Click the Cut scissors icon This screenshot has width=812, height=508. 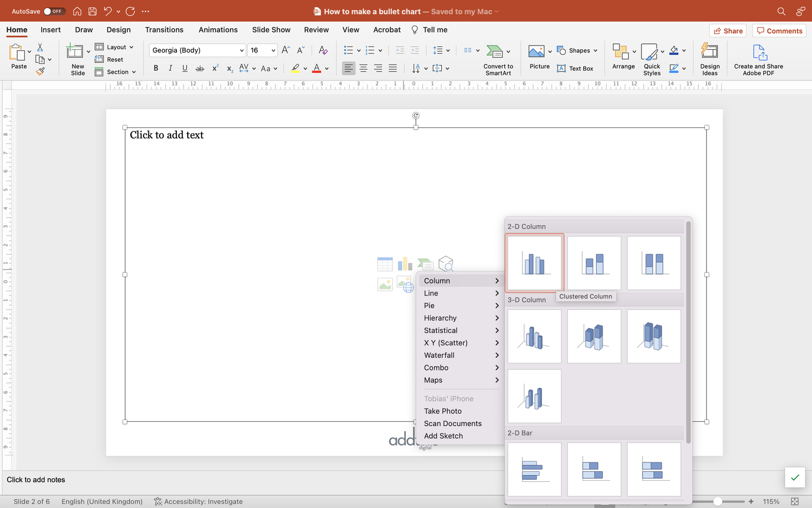(40, 48)
